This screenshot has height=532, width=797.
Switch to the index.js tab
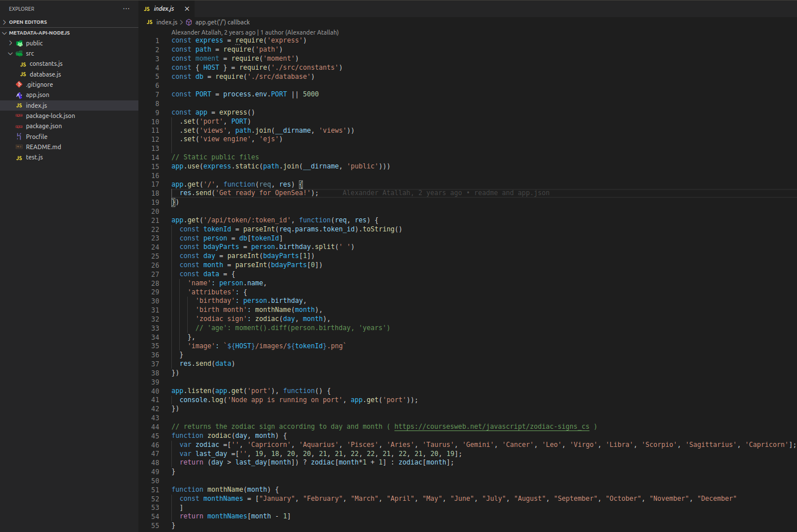(164, 9)
